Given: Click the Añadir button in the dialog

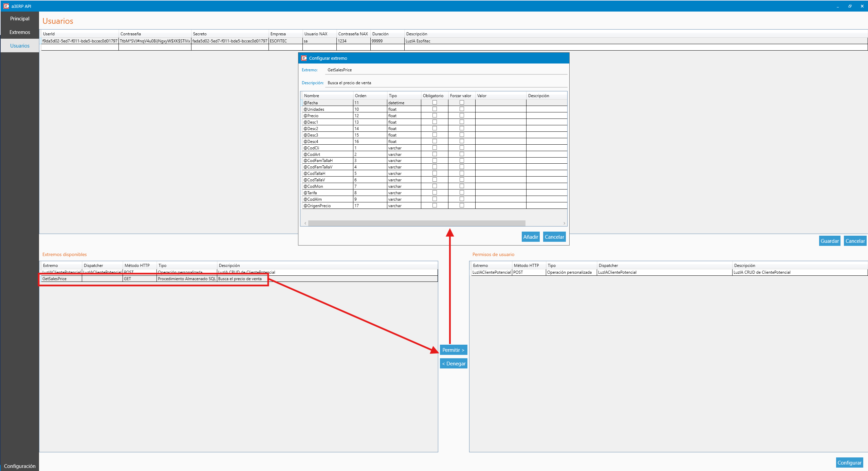Looking at the screenshot, I should [531, 237].
